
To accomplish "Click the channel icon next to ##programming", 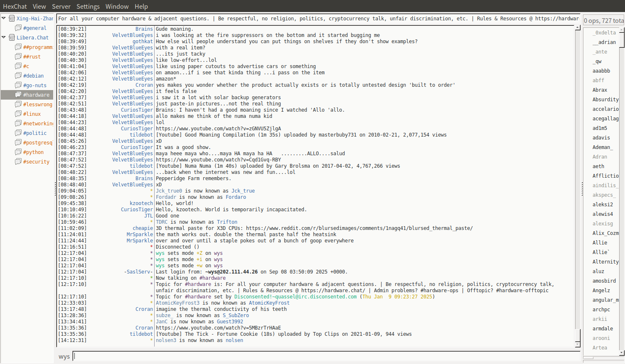I will (18, 47).
